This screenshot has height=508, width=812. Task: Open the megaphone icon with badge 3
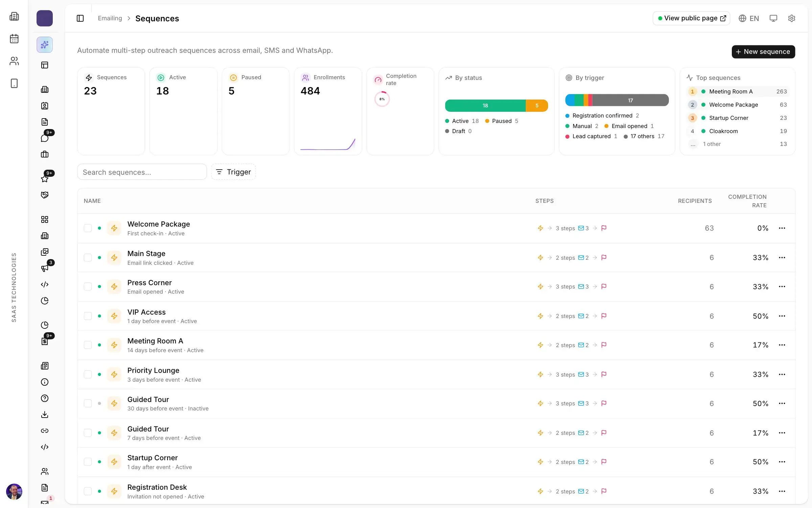tap(45, 268)
